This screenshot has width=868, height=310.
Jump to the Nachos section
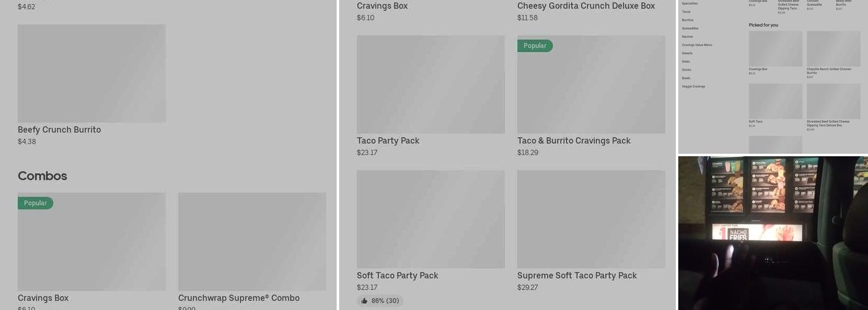(688, 37)
